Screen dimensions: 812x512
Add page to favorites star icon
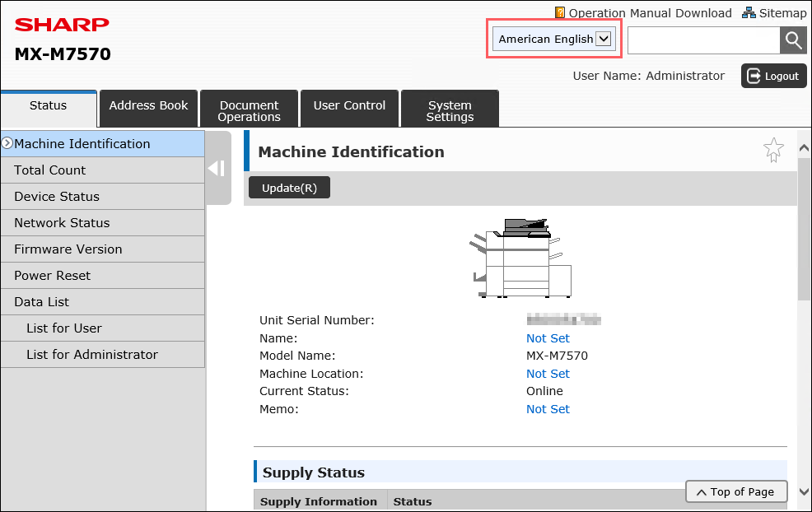pos(773,150)
